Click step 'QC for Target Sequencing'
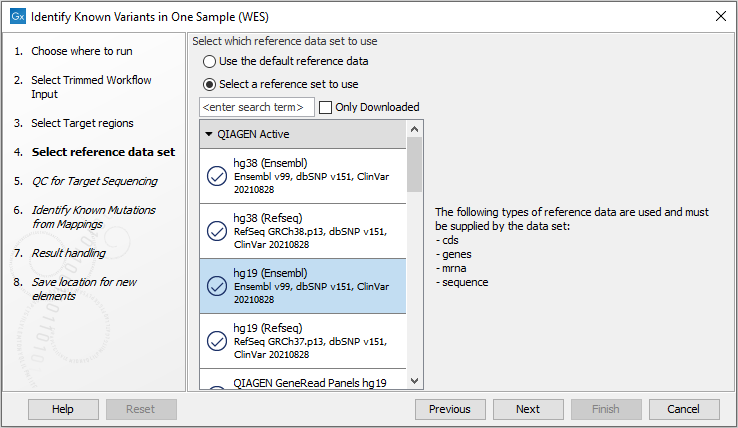Screen dimensions: 738x428 coord(95,181)
